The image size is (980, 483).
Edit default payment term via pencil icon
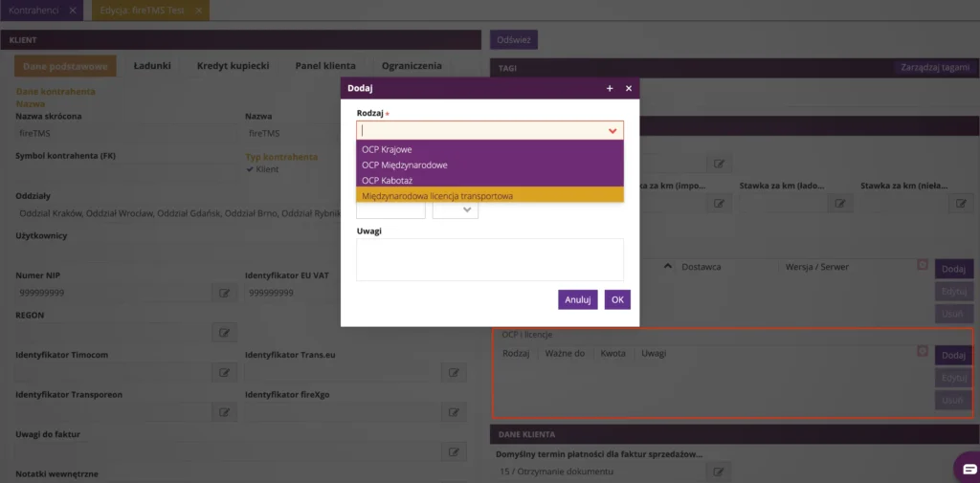(x=719, y=472)
